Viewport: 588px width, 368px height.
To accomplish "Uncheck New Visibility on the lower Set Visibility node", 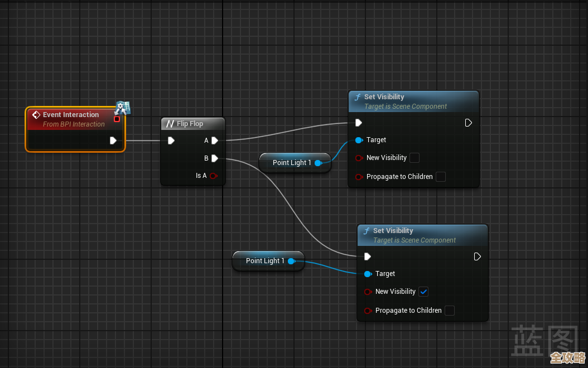I will pyautogui.click(x=423, y=292).
